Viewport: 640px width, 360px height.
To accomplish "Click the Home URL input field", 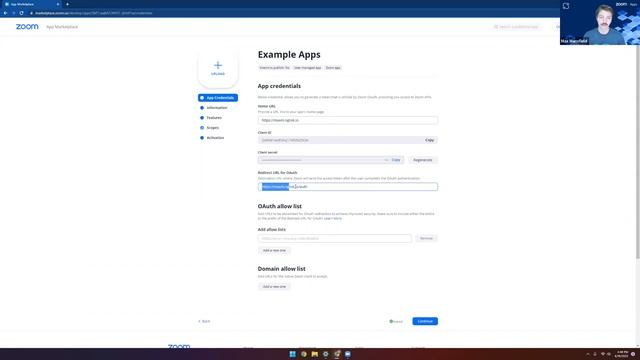I will (348, 120).
